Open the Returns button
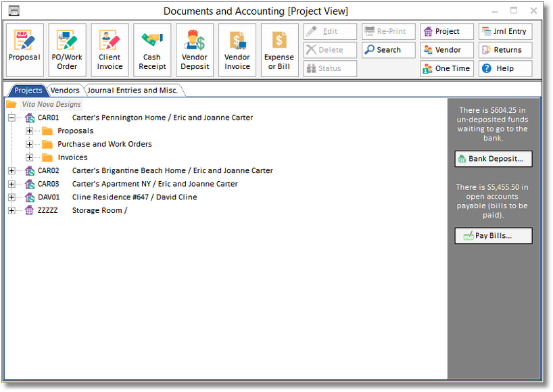Screen dimensions: 553x392 coord(506,50)
